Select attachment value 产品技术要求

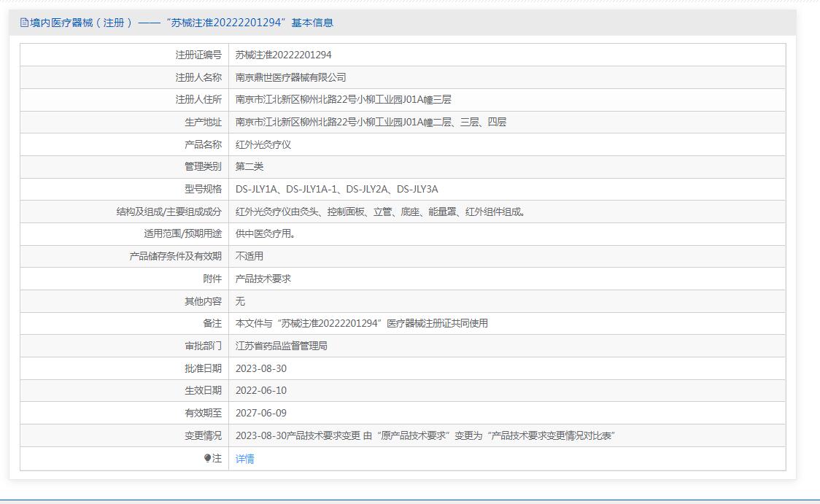[x=263, y=279]
